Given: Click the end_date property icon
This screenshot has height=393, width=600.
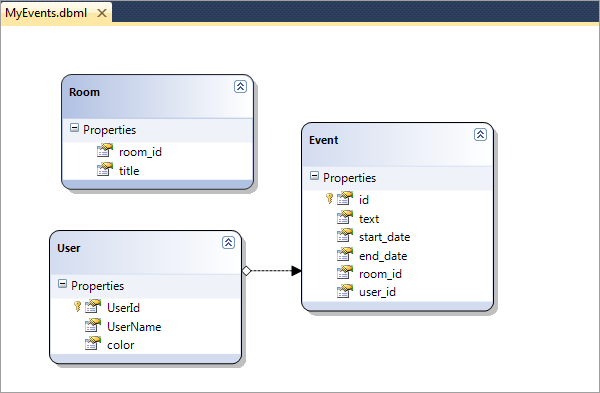Looking at the screenshot, I should (345, 254).
